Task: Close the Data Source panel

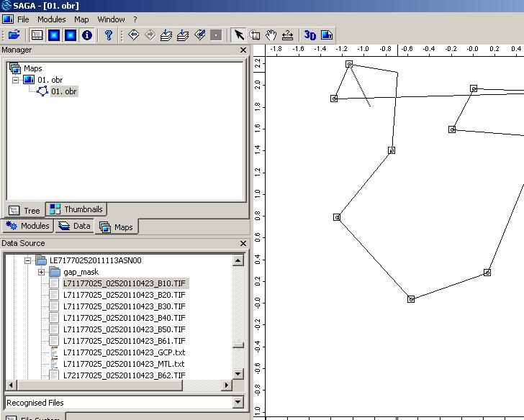Action: 243,243
